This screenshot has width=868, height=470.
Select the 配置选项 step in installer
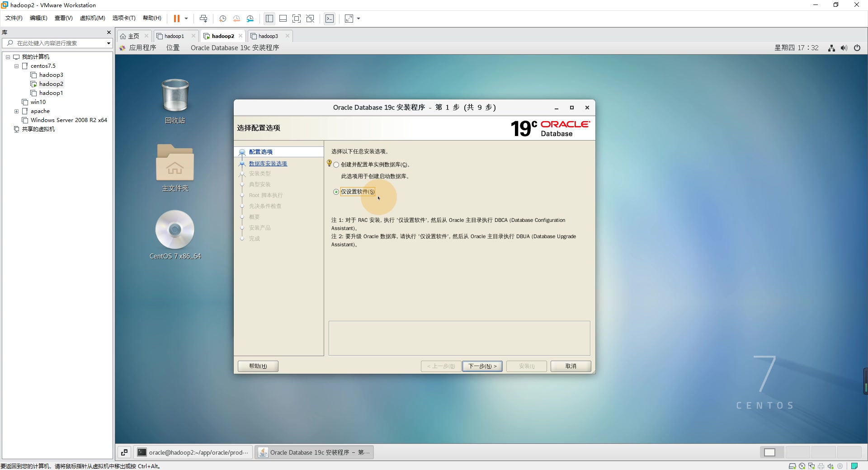tap(261, 152)
